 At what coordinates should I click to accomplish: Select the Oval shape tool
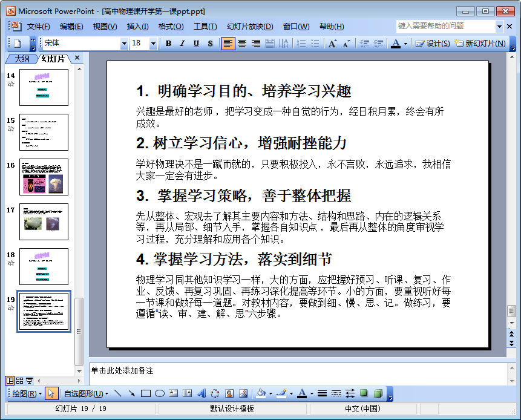pyautogui.click(x=160, y=394)
